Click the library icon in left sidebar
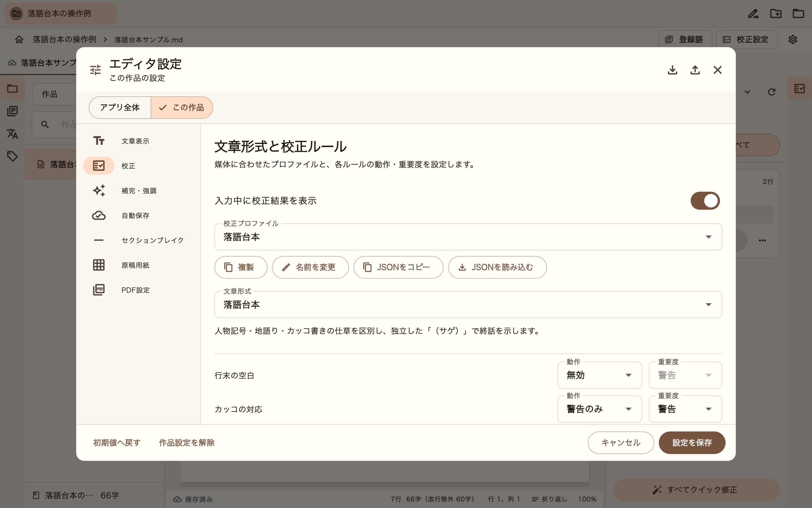Image resolution: width=812 pixels, height=508 pixels. click(x=12, y=111)
